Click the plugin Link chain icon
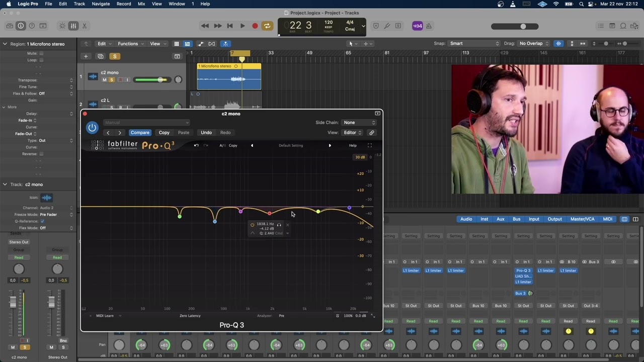644x362 pixels. tap(372, 133)
